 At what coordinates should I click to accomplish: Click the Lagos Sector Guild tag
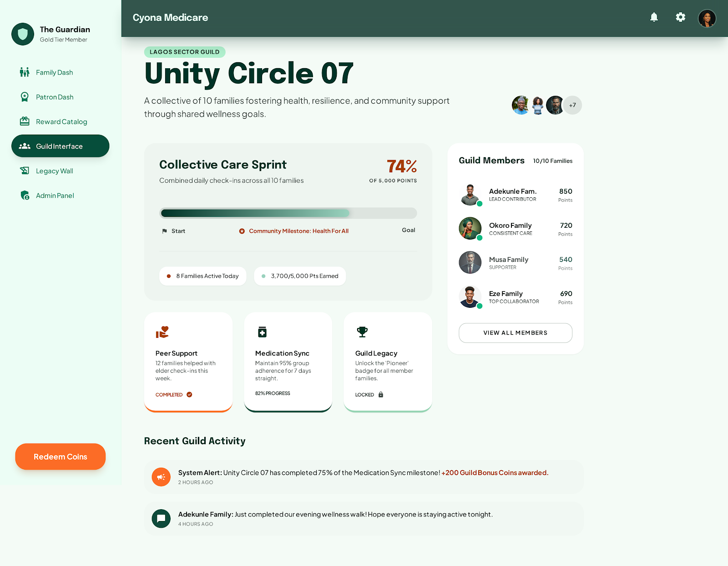pyautogui.click(x=185, y=52)
